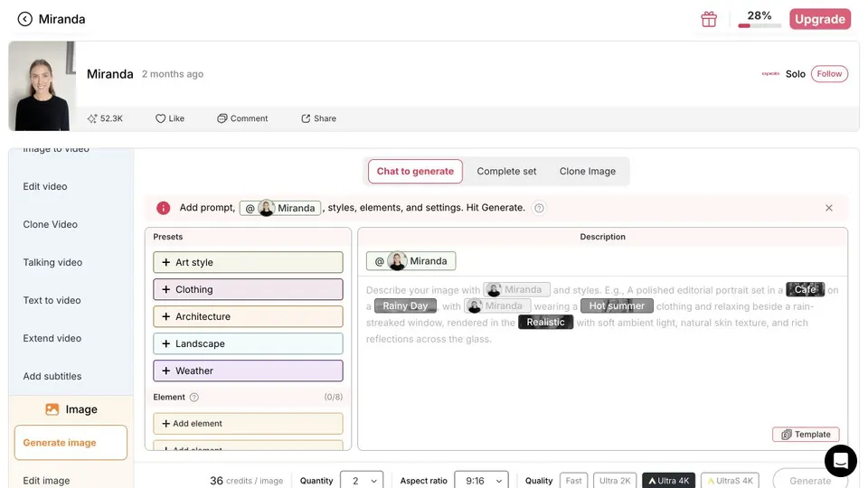Open the Quantity dropdown
Screen dimensions: 868x488
point(362,480)
